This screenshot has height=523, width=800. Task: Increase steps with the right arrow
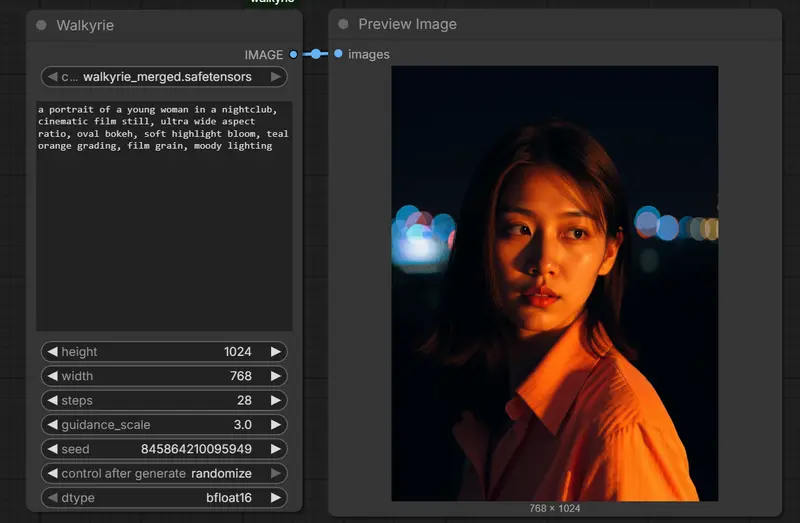[x=276, y=401]
